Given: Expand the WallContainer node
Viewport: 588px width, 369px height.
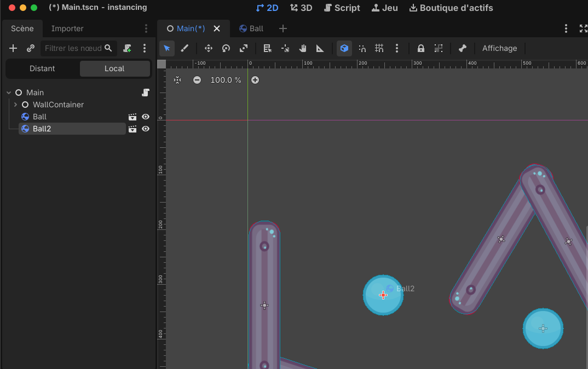Looking at the screenshot, I should 15,105.
